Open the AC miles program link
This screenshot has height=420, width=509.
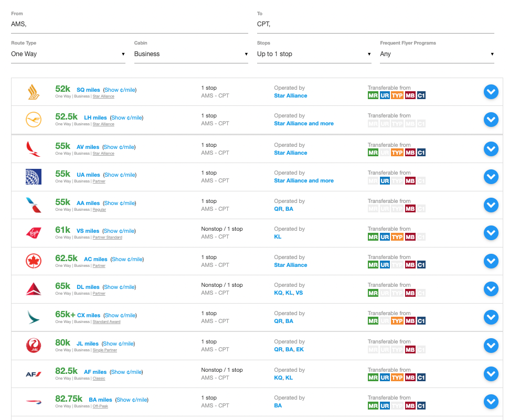(x=96, y=260)
